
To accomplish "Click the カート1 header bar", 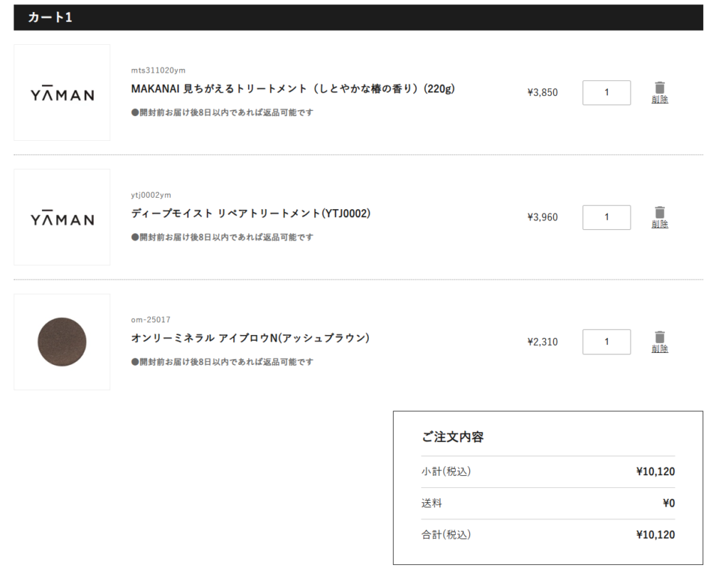I will pos(358,18).
